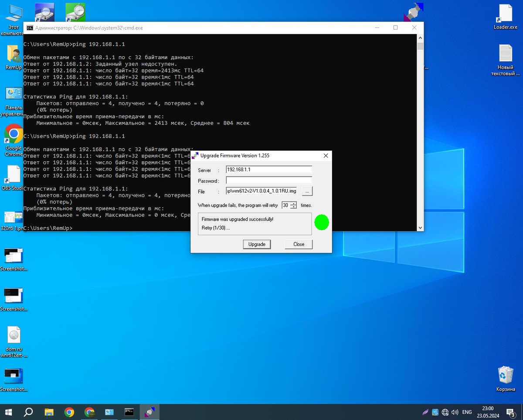Open file browser with the "..." button

[307, 191]
